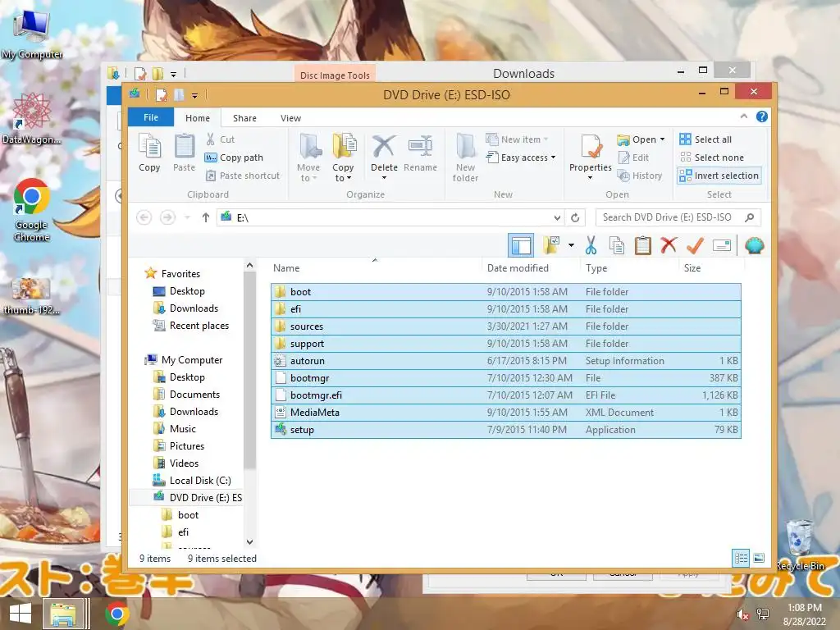840x630 pixels.
Task: Click the E:\ address bar field
Action: point(390,217)
